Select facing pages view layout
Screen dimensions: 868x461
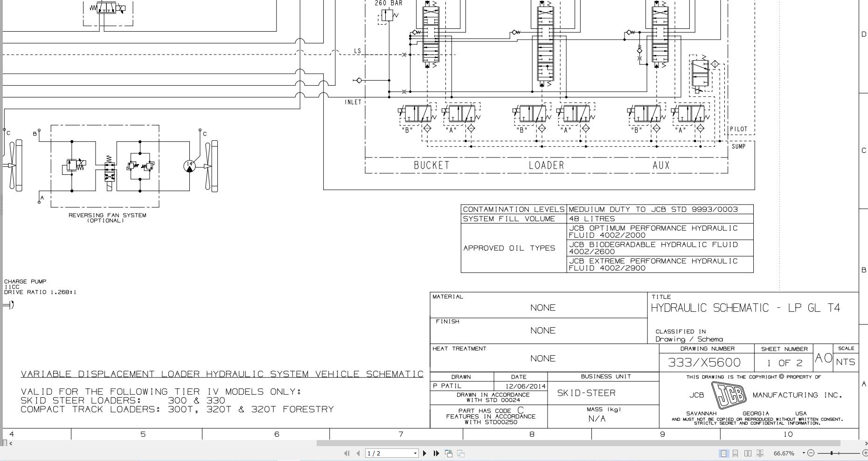tap(748, 453)
